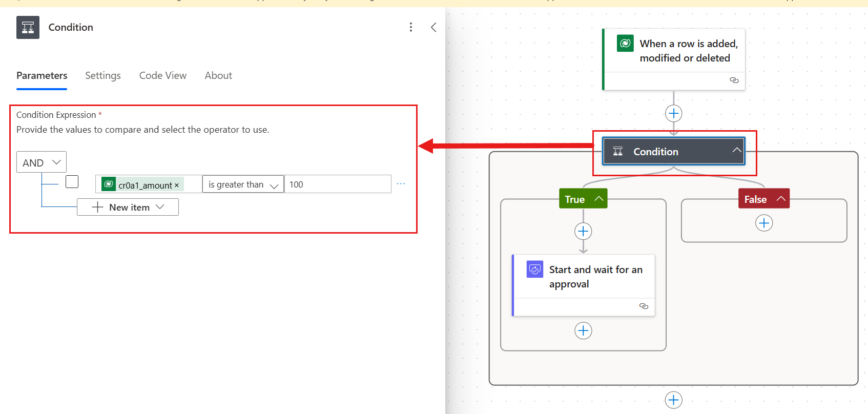This screenshot has height=414, width=868.
Task: Select the Start and wait for an approval action
Action: [x=595, y=277]
